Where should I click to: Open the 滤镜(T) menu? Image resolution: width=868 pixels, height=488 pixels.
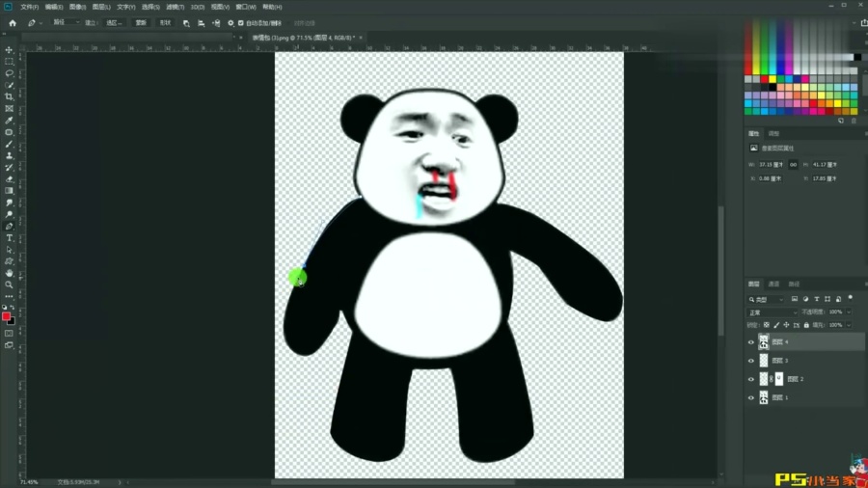pyautogui.click(x=175, y=7)
